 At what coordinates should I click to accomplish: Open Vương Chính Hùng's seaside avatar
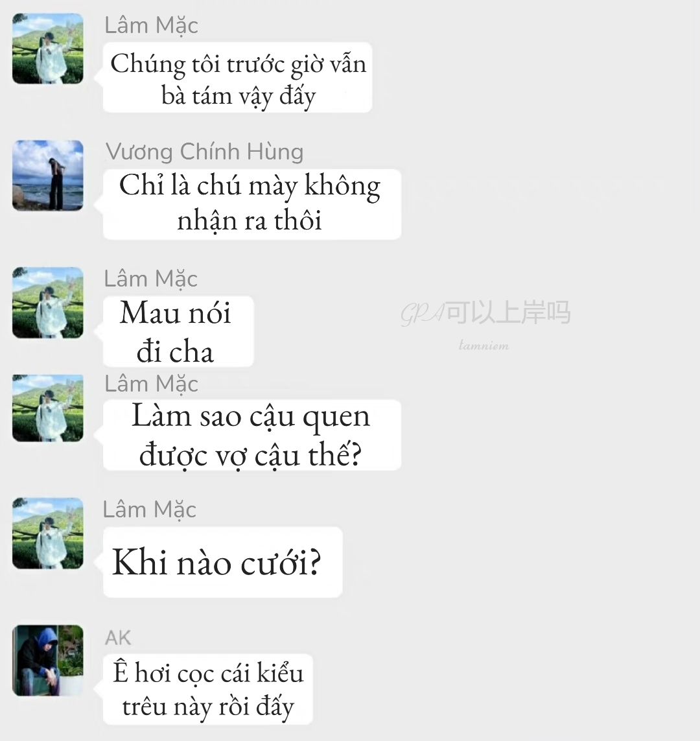point(48,175)
